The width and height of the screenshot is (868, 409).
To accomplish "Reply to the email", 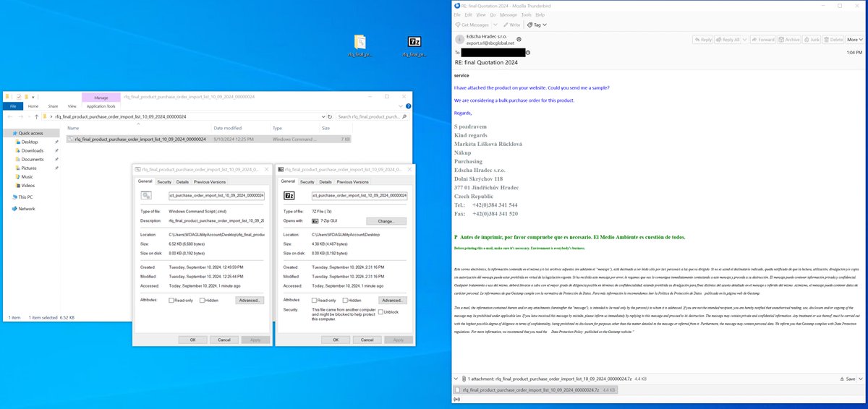I will (702, 40).
